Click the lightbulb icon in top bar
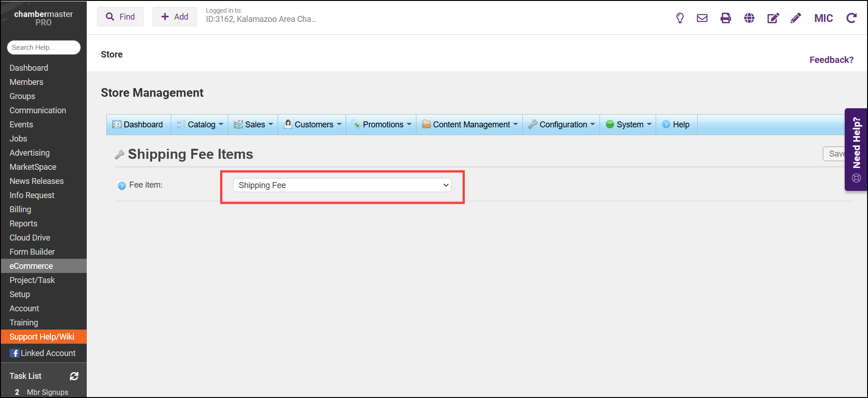The height and width of the screenshot is (398, 868). [x=679, y=18]
